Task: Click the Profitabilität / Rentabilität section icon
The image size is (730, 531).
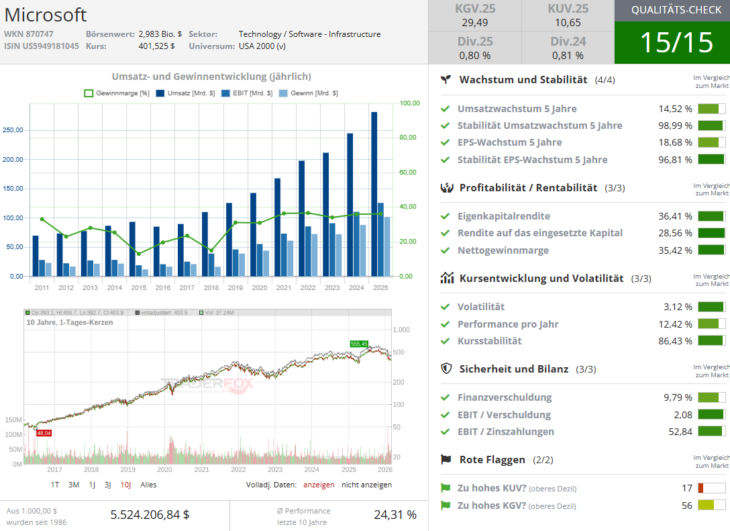Action: [x=445, y=187]
